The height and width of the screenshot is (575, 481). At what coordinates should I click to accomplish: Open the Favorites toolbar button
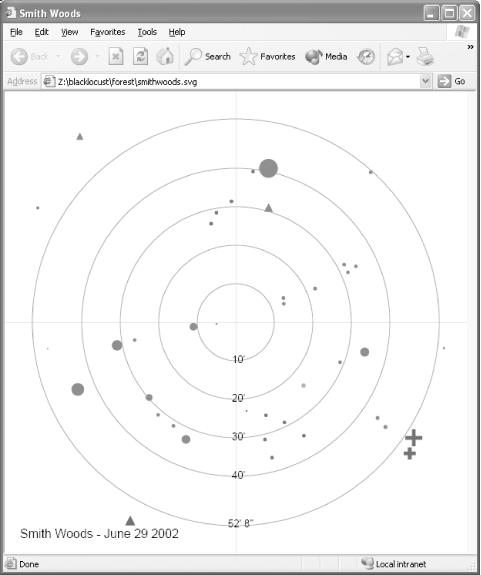[268, 56]
